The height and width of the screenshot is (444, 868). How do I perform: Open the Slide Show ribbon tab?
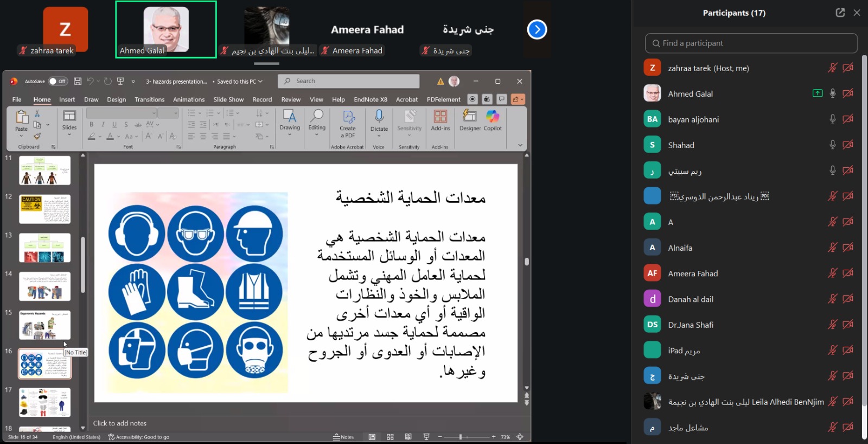(228, 100)
